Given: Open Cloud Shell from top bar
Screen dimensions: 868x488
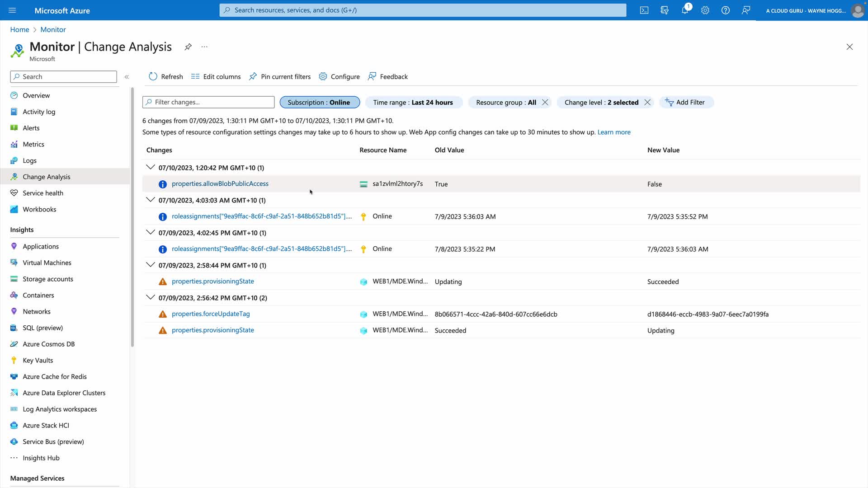Looking at the screenshot, I should click(x=644, y=10).
